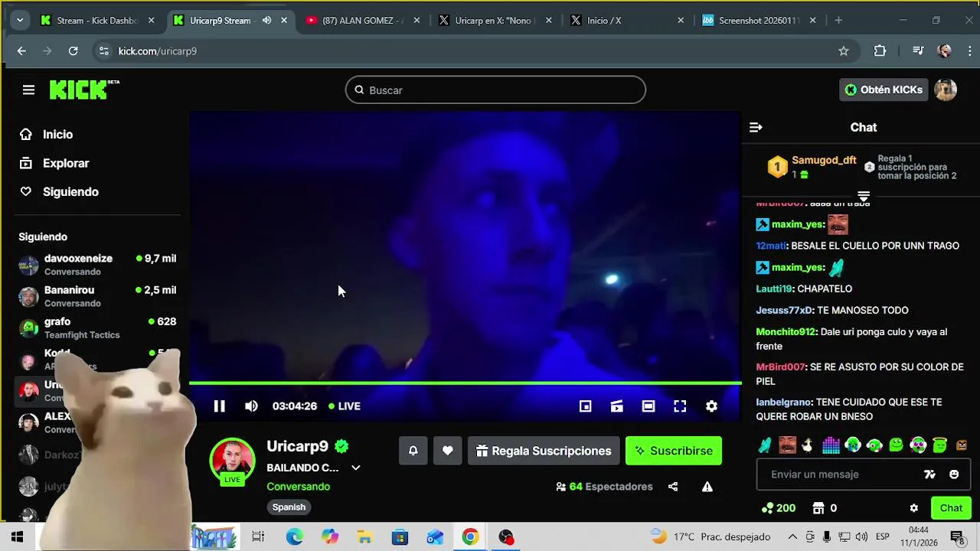Open the tab search dropdown arrow
The height and width of the screenshot is (551, 980).
point(19,21)
